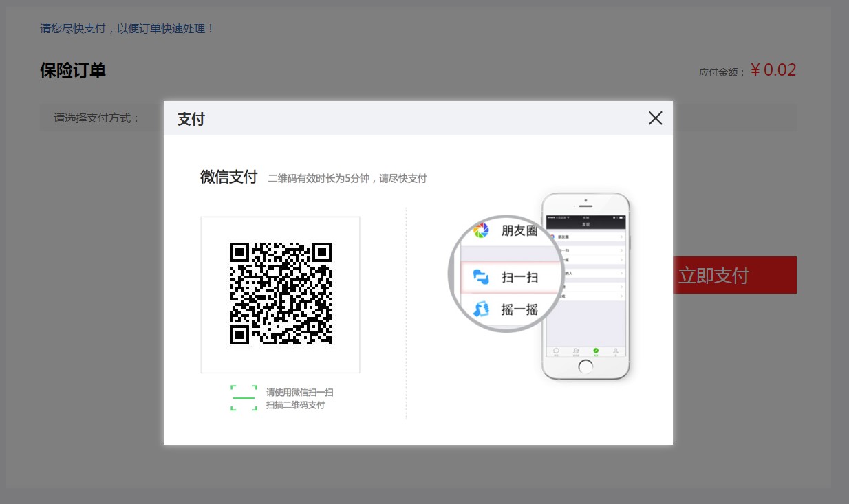
Task: Click the 摇一摇 shake icon in illustration
Action: (x=481, y=309)
